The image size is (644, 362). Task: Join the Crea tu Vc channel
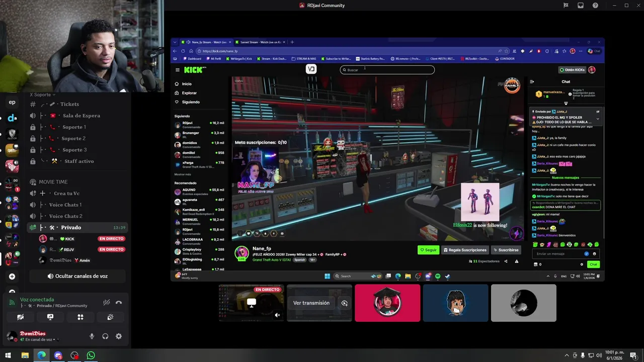[77, 194]
